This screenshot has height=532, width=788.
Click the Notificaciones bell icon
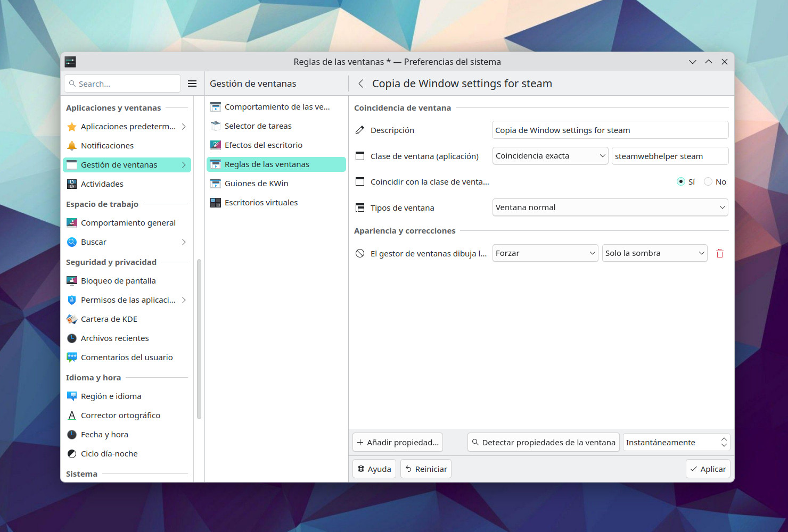[72, 146]
